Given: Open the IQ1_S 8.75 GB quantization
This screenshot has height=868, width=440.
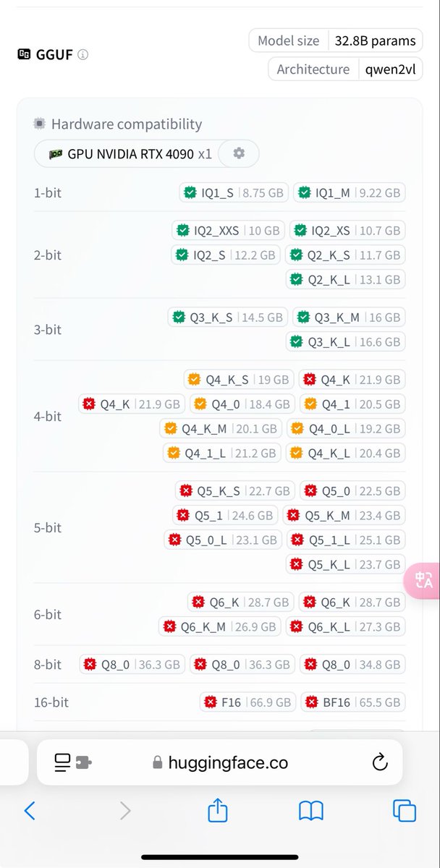Looking at the screenshot, I should pyautogui.click(x=234, y=193).
